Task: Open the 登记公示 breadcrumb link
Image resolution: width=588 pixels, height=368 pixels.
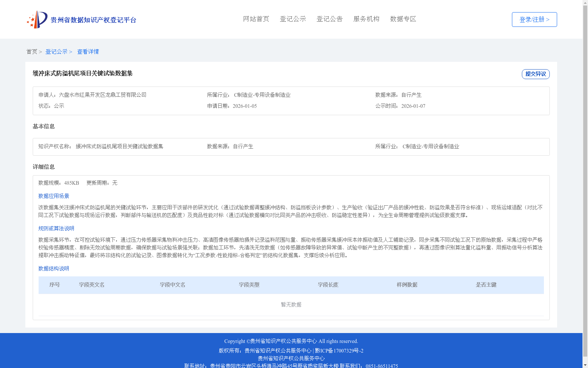Action: pos(56,52)
